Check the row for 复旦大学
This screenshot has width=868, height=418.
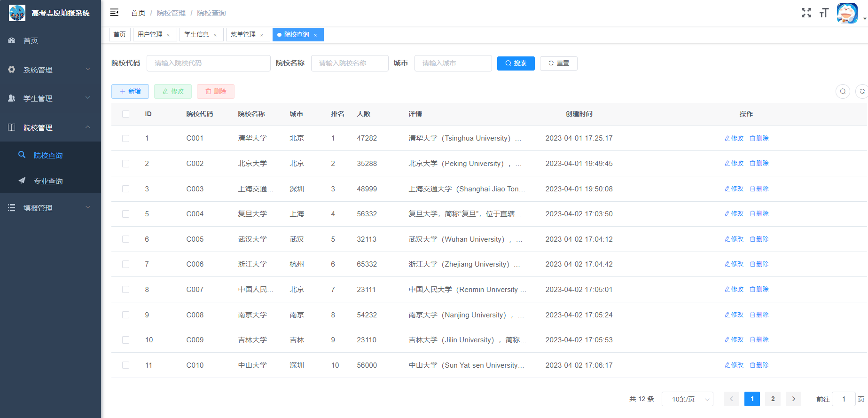(125, 214)
